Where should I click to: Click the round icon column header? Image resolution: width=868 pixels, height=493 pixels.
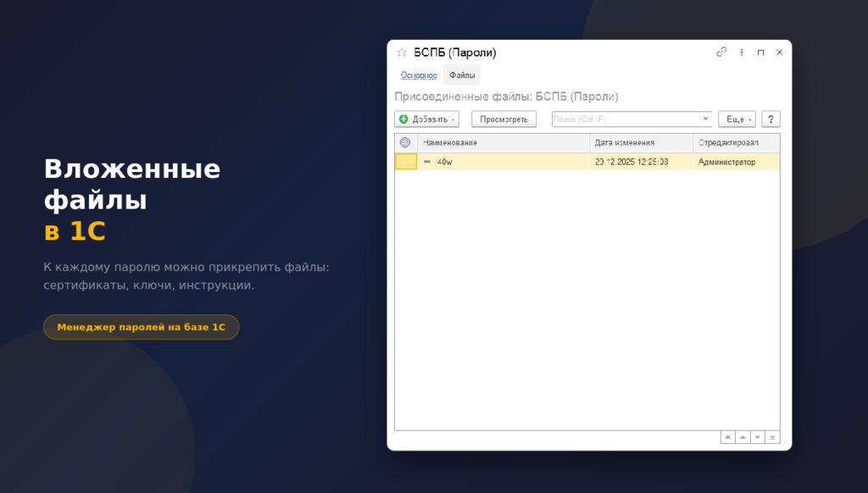(x=405, y=143)
